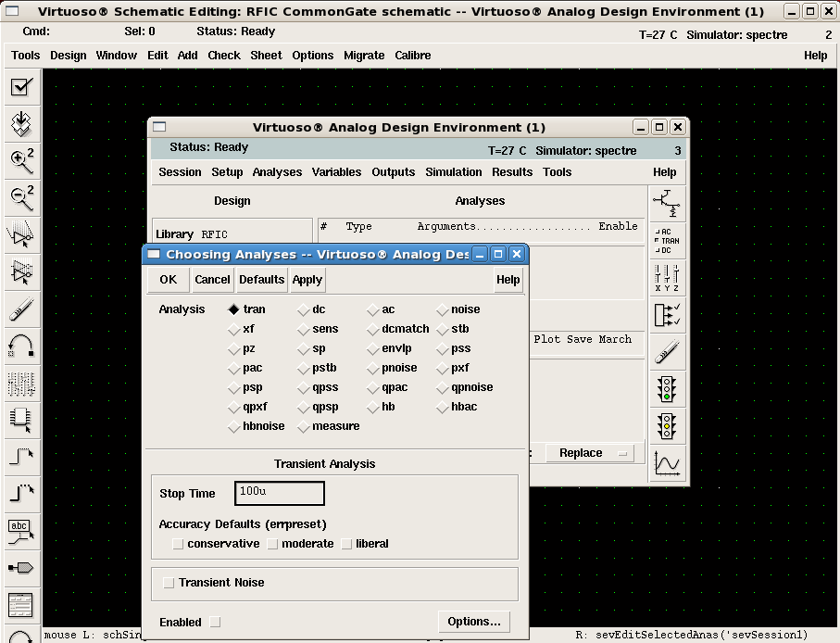The image size is (840, 643).
Task: Click the Stop Time input field
Action: point(279,493)
